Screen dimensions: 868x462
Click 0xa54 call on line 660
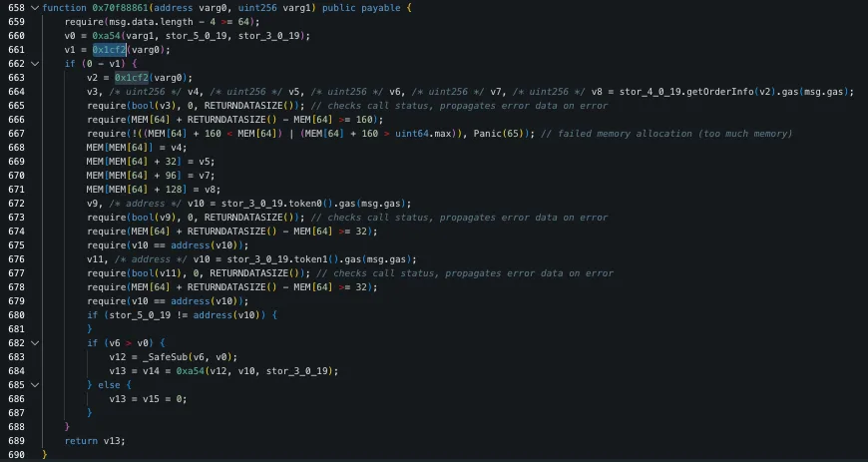(107, 36)
